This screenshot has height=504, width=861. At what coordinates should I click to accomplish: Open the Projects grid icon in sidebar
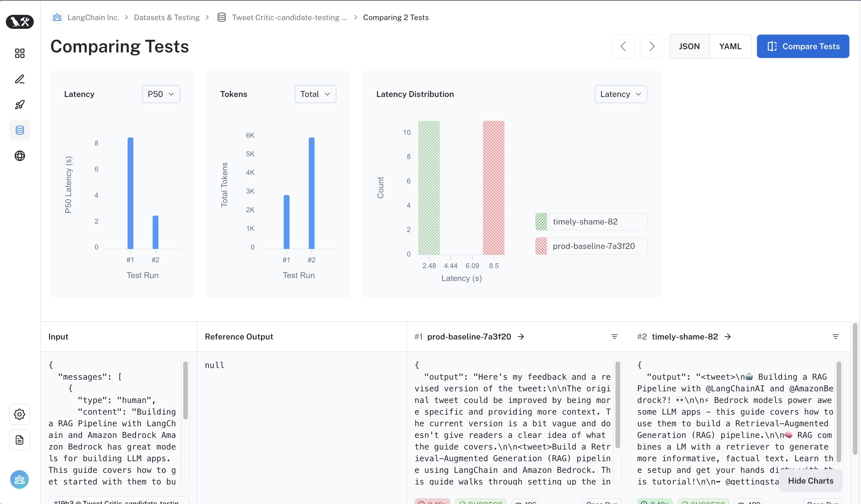click(x=20, y=53)
